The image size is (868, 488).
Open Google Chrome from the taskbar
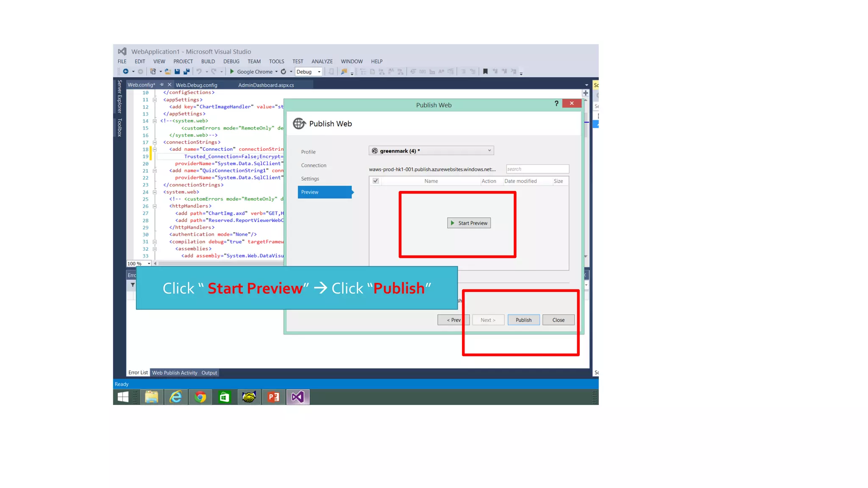(200, 397)
